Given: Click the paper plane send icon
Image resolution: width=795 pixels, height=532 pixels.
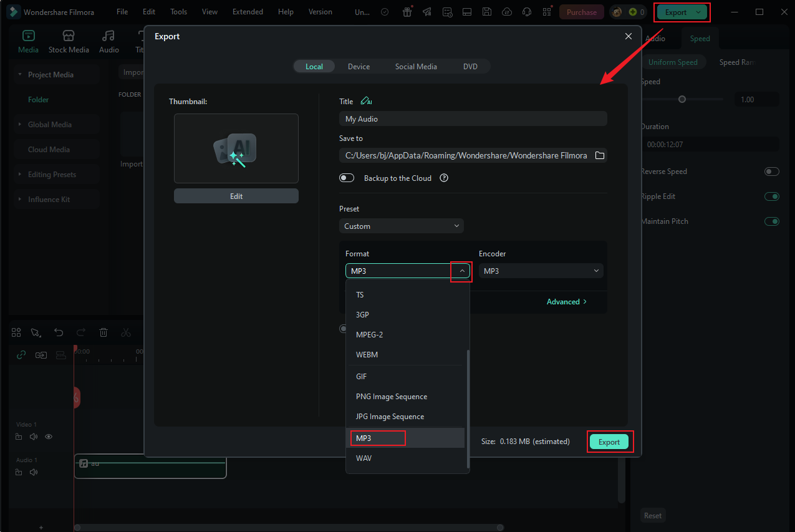Looking at the screenshot, I should click(x=426, y=12).
